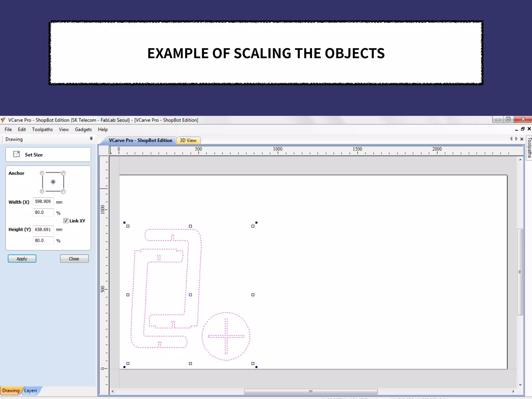Image resolution: width=532 pixels, height=399 pixels.
Task: Restore the inner document window
Action: (x=523, y=129)
